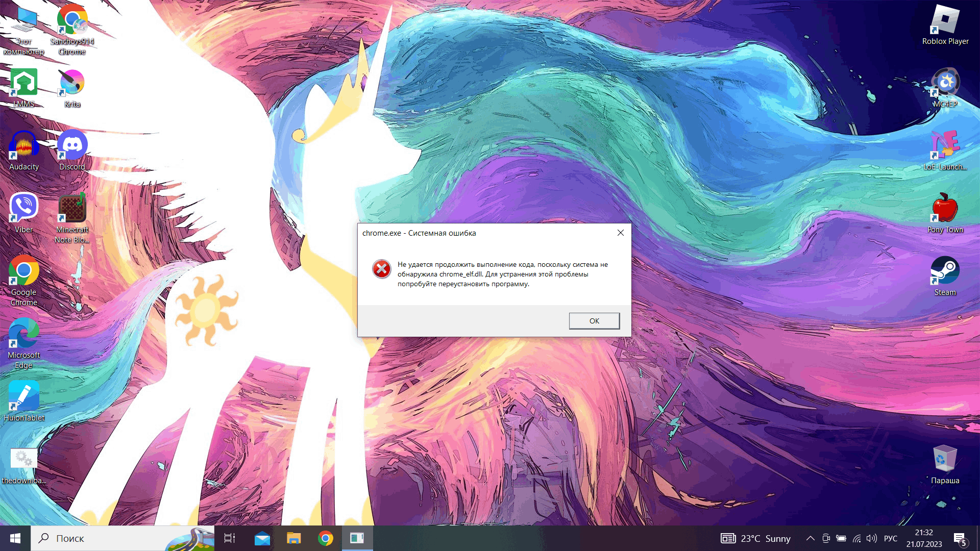Switch the РУС input language indicator
Viewport: 980px width, 551px height.
click(x=891, y=538)
